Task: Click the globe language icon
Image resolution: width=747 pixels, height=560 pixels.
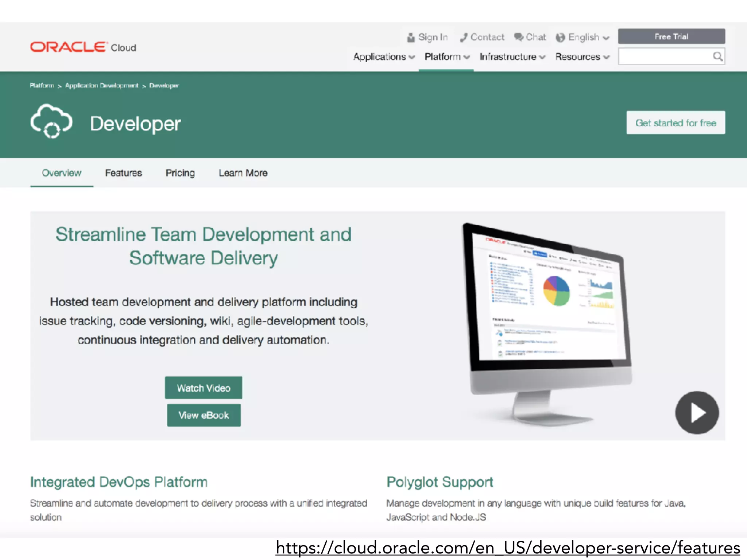Action: tap(560, 38)
